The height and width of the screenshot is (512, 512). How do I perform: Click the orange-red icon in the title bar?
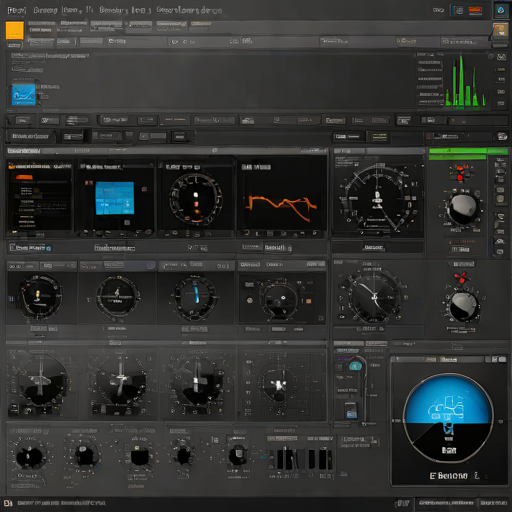point(475,10)
